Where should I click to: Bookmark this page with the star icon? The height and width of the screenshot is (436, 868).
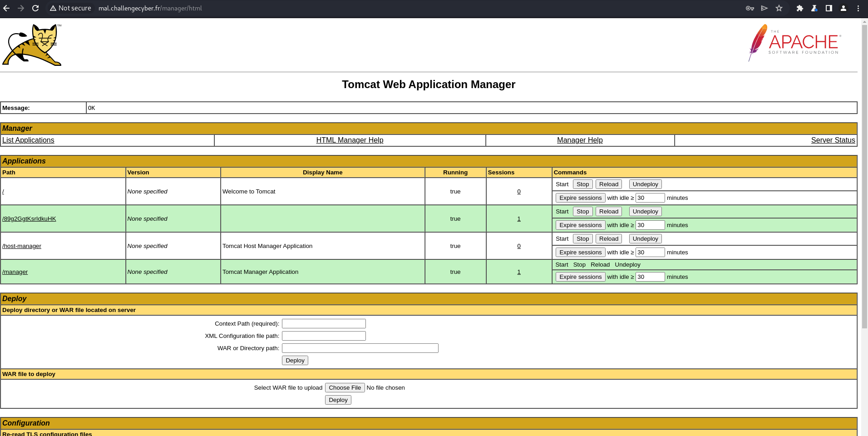tap(779, 8)
